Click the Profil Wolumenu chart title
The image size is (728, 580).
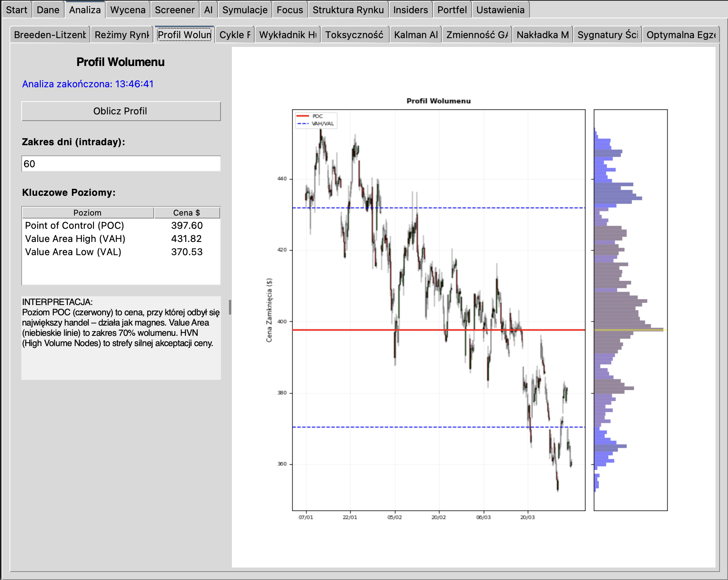point(438,101)
